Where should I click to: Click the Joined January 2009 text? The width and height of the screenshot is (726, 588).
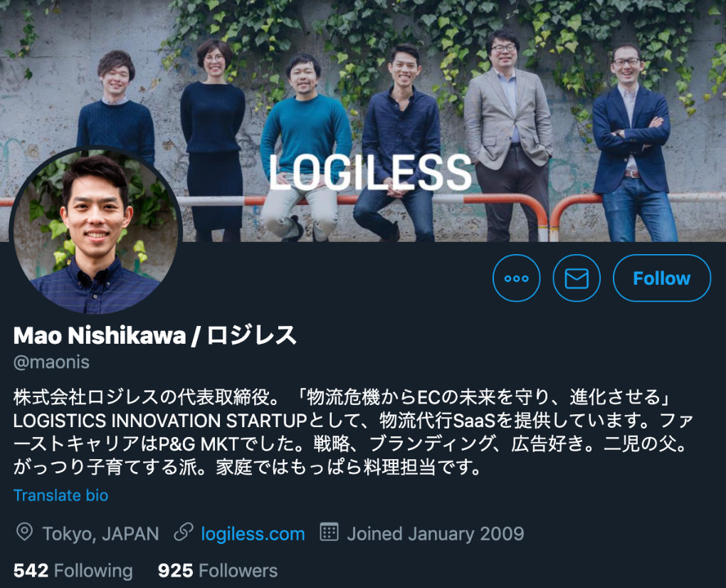click(435, 534)
